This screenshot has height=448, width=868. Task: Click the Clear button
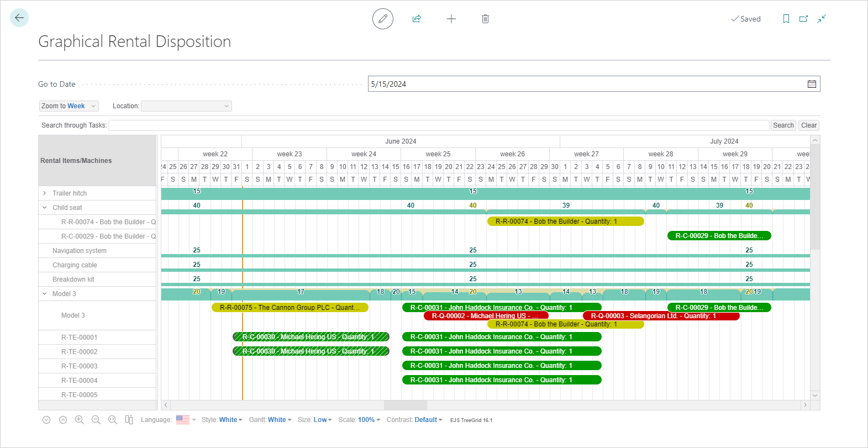pos(809,125)
